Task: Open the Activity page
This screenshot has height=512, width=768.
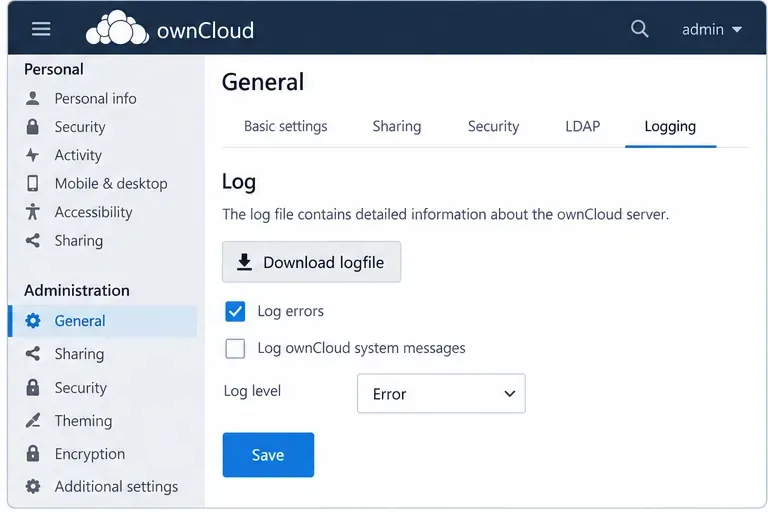Action: 78,155
